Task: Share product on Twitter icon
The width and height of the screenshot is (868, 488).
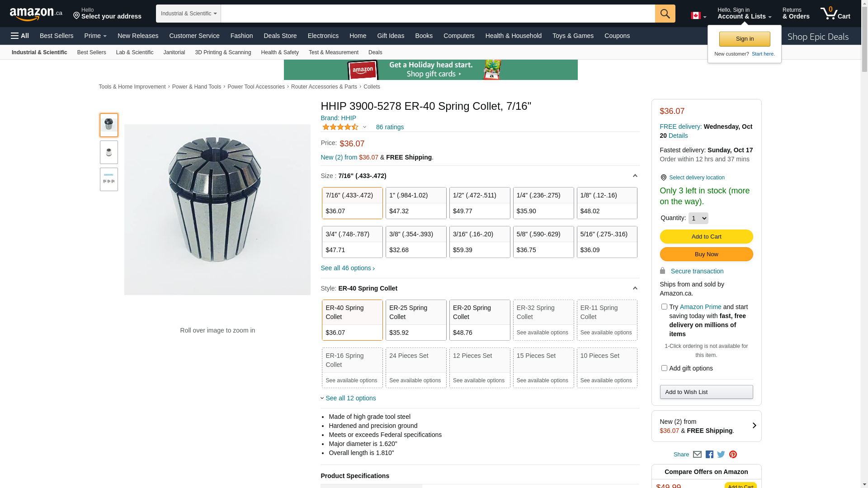Action: tap(721, 455)
